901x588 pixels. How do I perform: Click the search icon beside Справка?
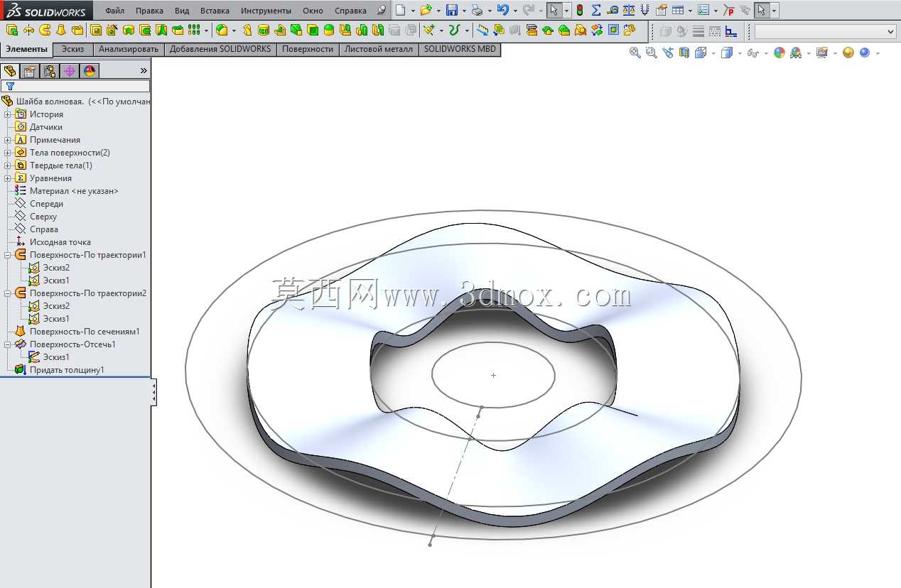[382, 11]
